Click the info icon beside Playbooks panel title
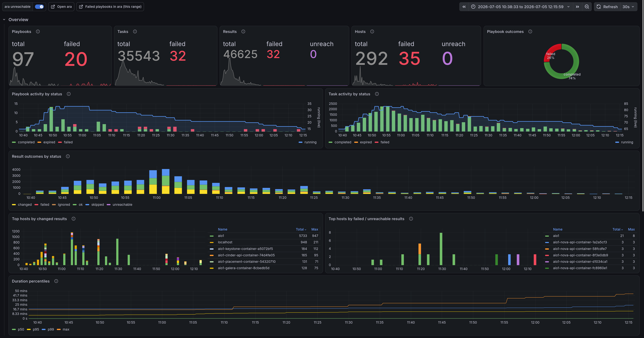The height and width of the screenshot is (338, 644). point(38,32)
